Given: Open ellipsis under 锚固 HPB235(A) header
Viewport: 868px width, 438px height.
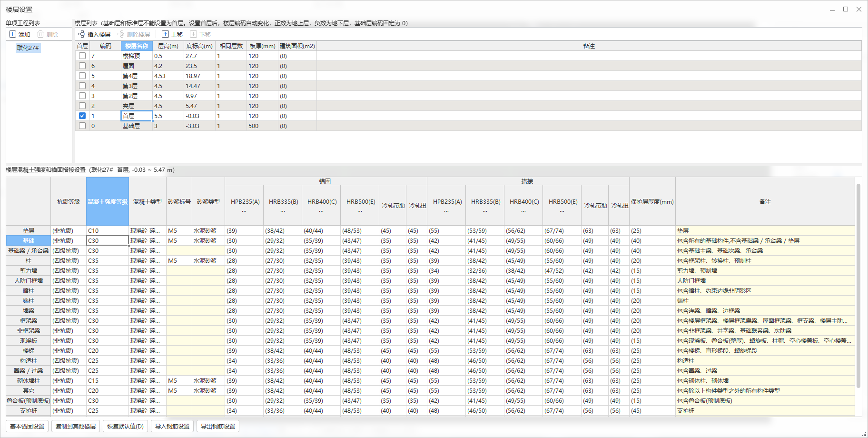Looking at the screenshot, I should [x=244, y=211].
